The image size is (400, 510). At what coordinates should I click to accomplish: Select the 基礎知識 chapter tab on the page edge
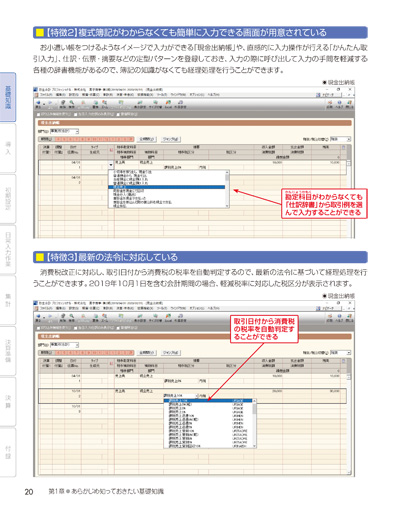8,97
